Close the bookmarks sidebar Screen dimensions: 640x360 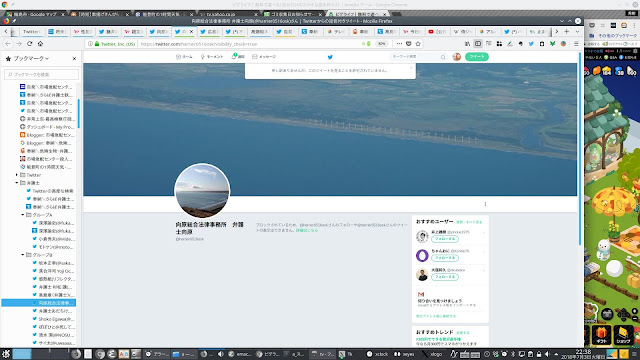(x=74, y=59)
